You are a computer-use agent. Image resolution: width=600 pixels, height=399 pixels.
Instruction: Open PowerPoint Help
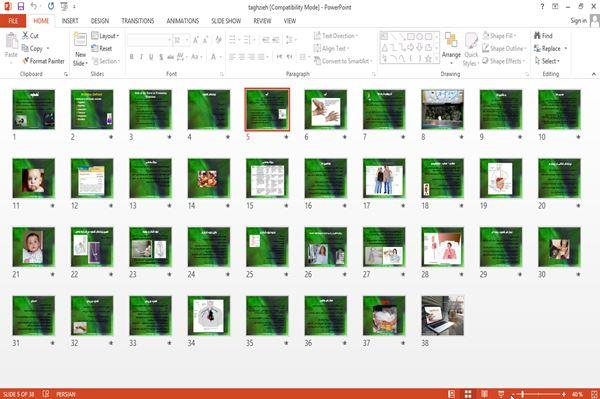point(542,7)
